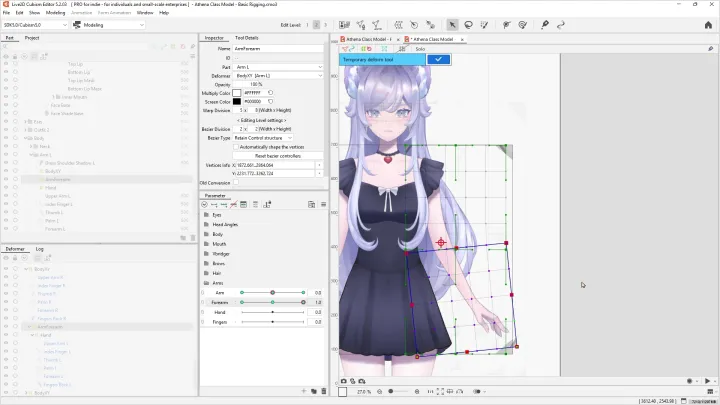This screenshot has height=405, width=720.
Task: Select the Lasso selection tool
Action: (468, 25)
